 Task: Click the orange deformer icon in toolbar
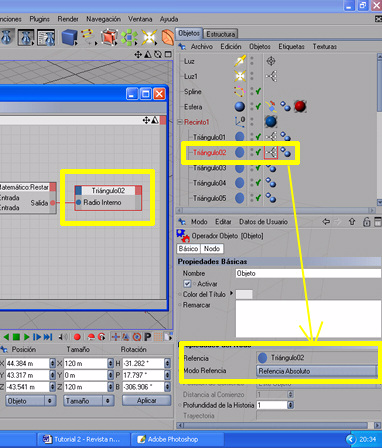coord(168,37)
